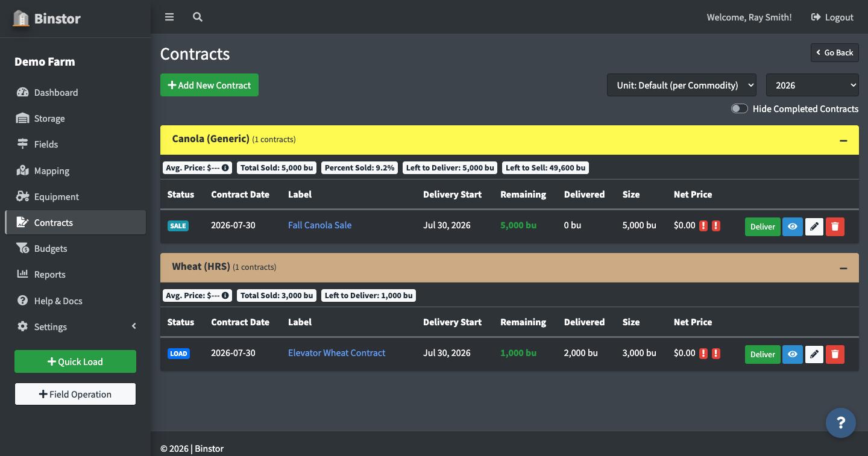Click Add New Contract button
Image resolution: width=868 pixels, height=456 pixels.
tap(209, 85)
